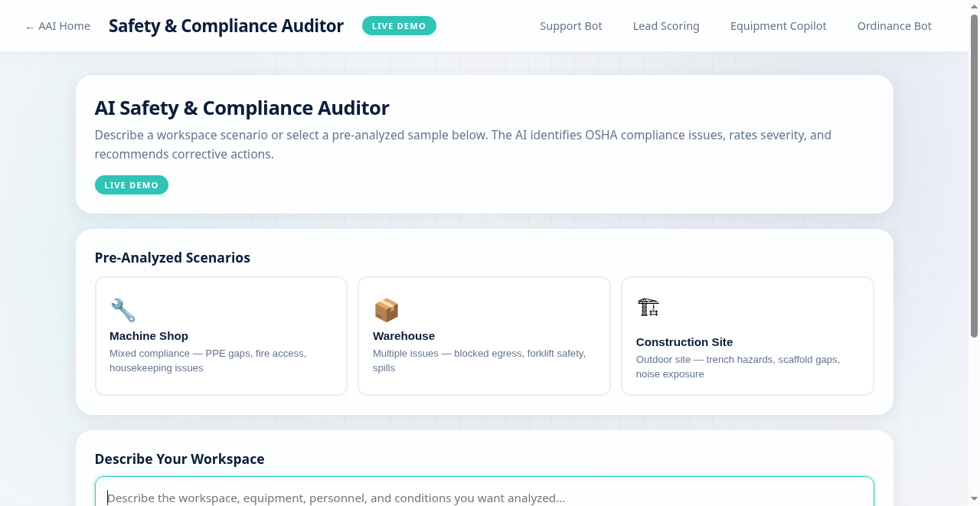Click the Pre-Analyzed Scenarios heading
980x506 pixels.
[172, 258]
